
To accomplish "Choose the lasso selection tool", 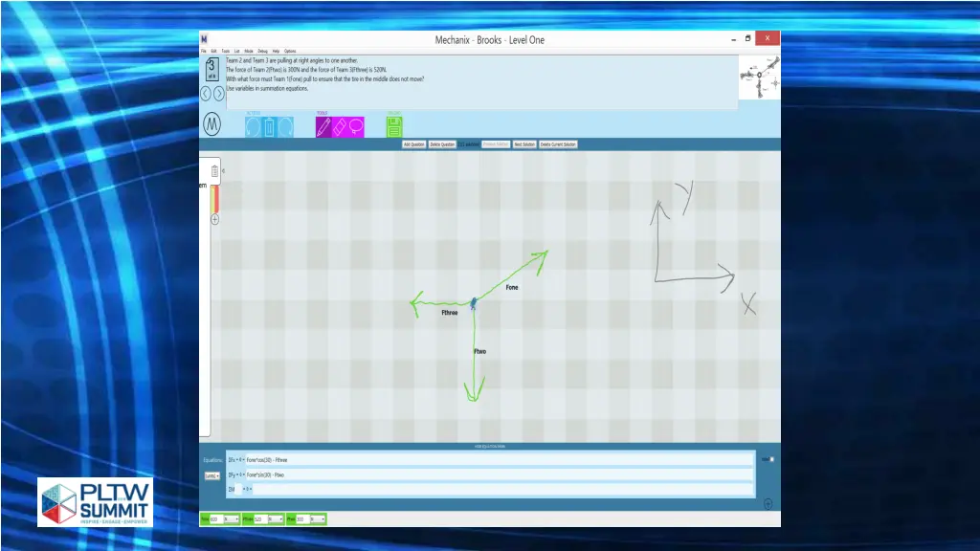I will click(356, 126).
